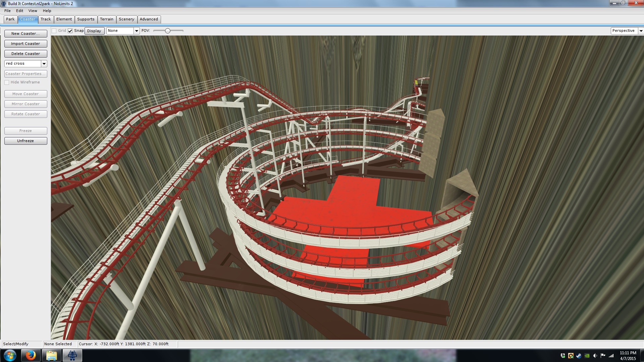Switch to the Terrain tab

[x=106, y=19]
